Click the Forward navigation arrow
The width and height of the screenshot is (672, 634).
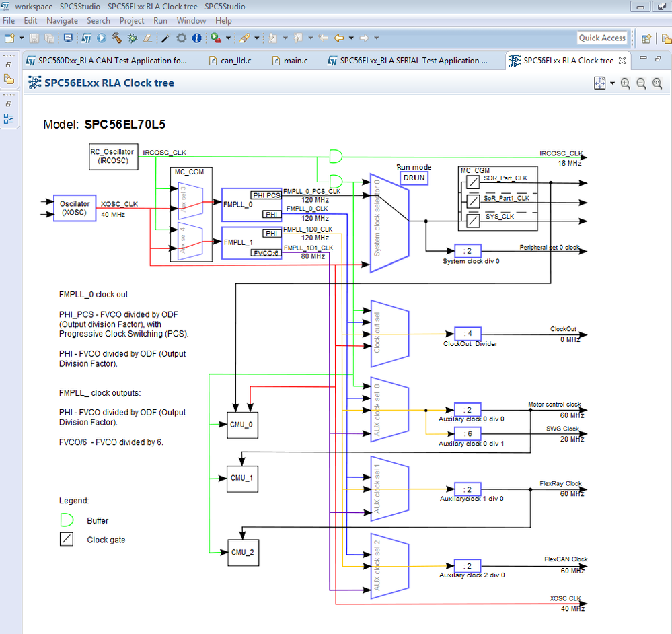pos(365,38)
